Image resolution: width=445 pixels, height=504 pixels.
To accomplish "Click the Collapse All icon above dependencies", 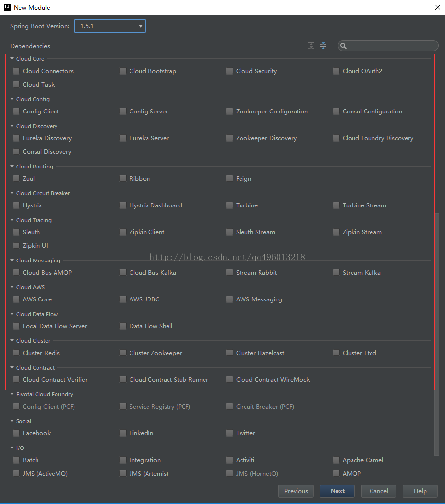I will (323, 46).
